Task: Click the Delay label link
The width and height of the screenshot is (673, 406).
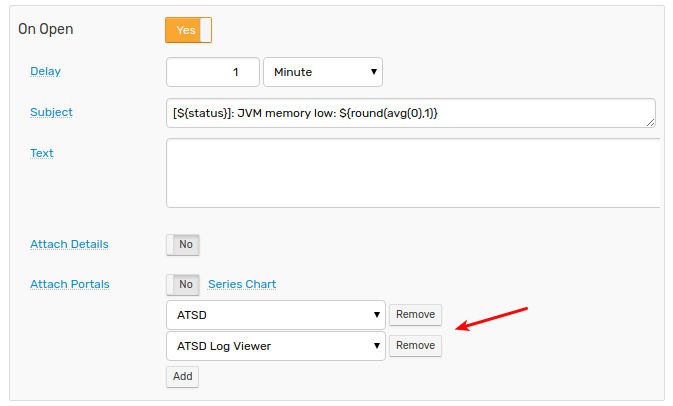Action: tap(45, 72)
